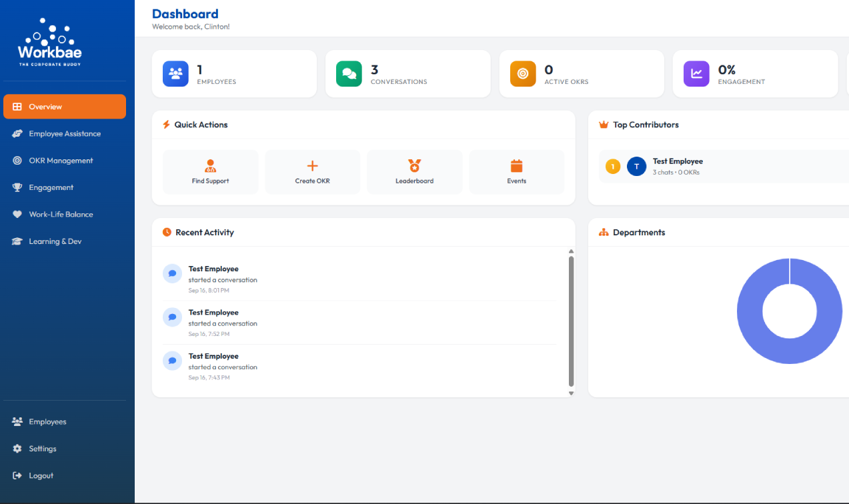Open OKR Management from sidebar

(x=61, y=161)
